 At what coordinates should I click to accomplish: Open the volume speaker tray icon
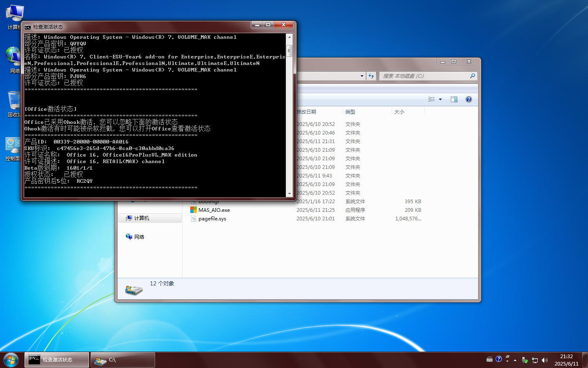tap(544, 360)
